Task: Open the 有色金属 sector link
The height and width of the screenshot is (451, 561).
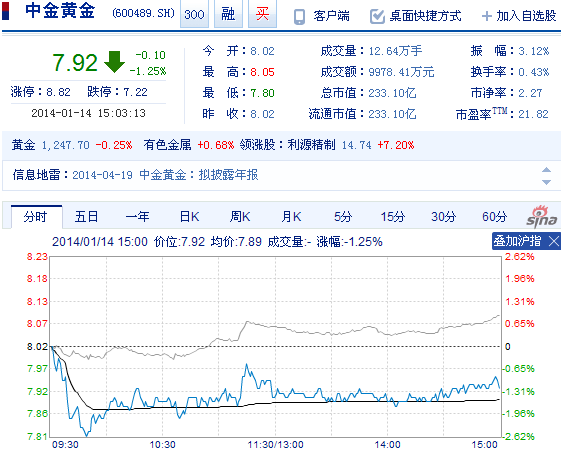Action: click(167, 145)
